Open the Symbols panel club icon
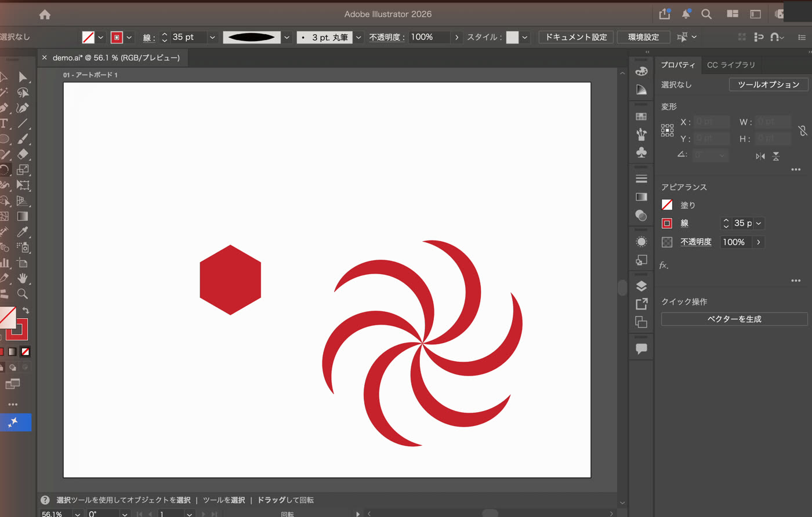Screen dimensions: 812x517 [641, 152]
